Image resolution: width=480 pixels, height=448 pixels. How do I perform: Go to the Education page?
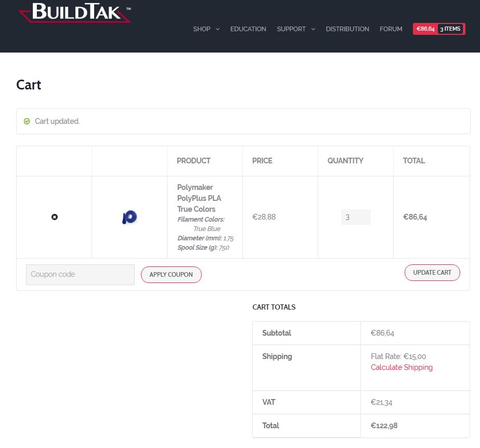[x=248, y=29]
